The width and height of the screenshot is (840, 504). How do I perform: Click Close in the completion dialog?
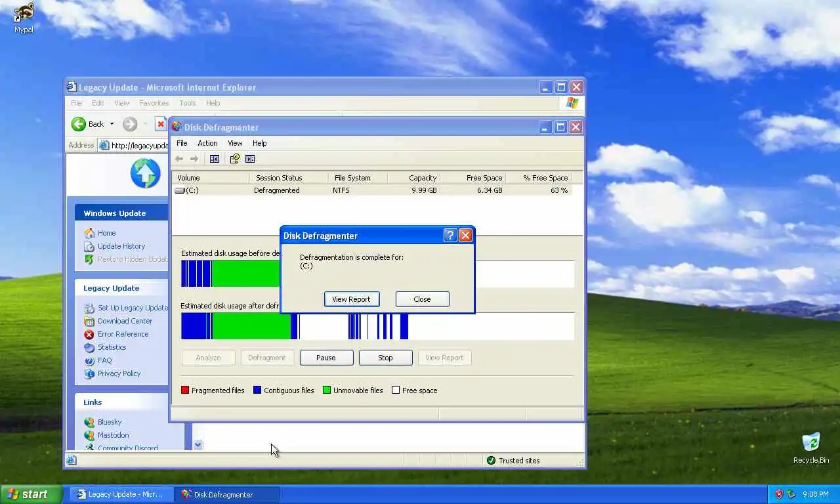click(x=422, y=299)
